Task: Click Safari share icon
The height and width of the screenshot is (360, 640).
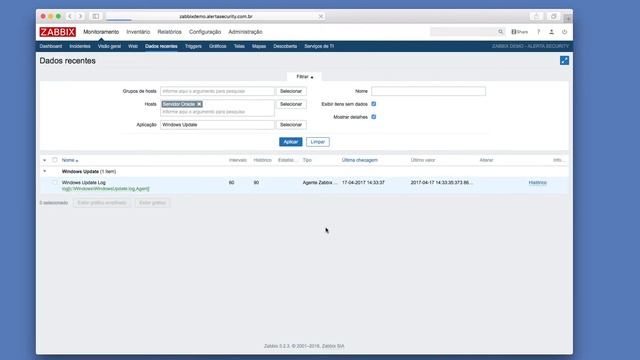Action: tap(536, 16)
